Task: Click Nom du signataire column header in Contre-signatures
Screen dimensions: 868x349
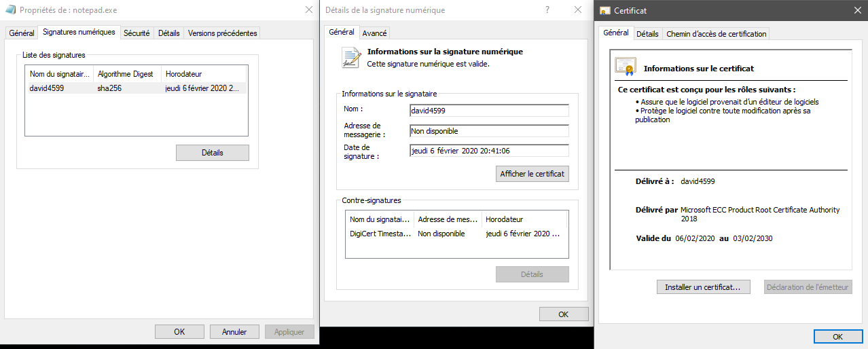Action: pyautogui.click(x=380, y=219)
